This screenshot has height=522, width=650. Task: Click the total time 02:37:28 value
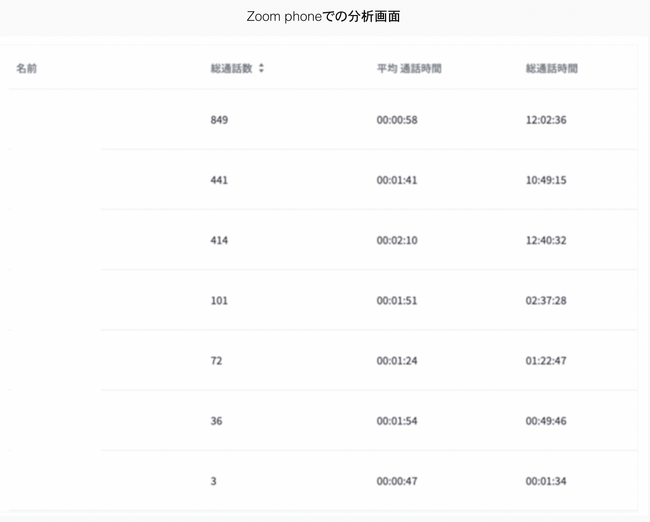(x=546, y=300)
